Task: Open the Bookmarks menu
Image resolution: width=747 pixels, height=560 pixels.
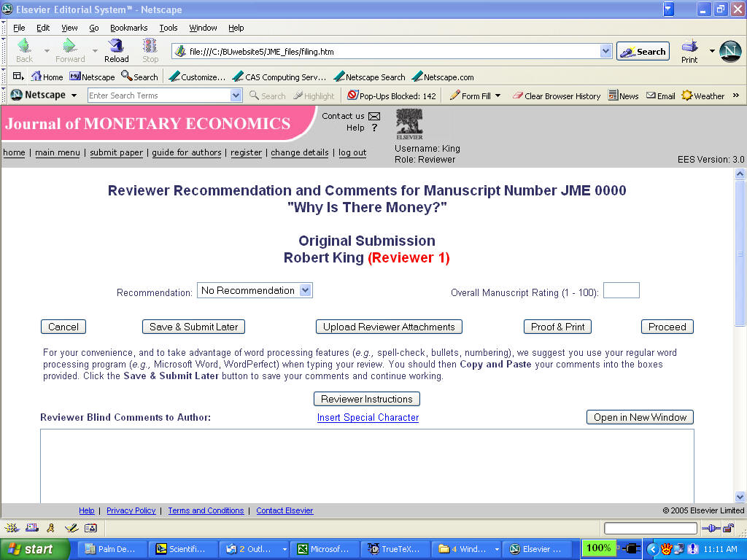Action: tap(128, 28)
